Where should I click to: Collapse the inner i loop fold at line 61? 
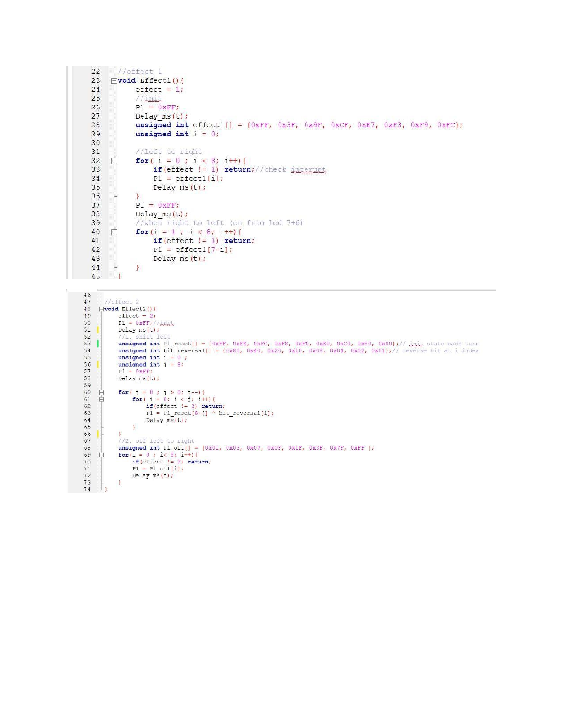102,399
